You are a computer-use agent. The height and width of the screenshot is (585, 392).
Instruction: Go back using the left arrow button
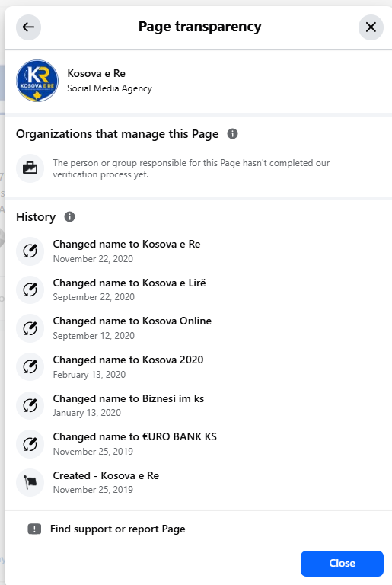point(28,27)
